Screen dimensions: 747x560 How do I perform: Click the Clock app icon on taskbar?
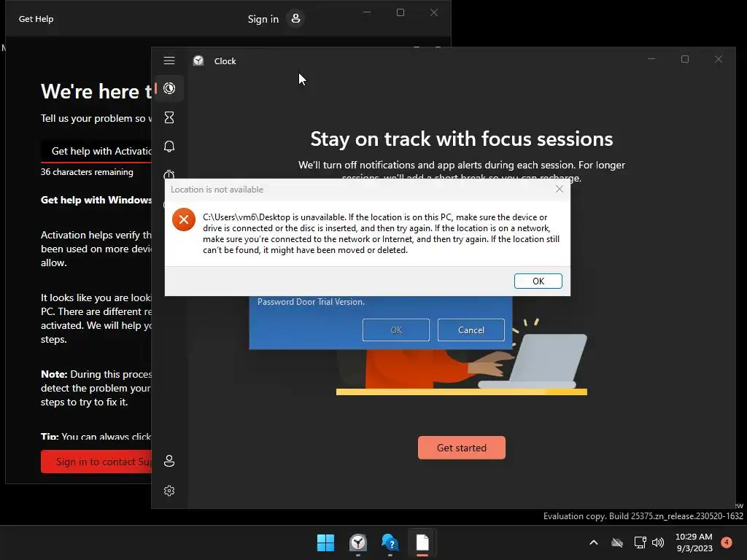point(357,542)
